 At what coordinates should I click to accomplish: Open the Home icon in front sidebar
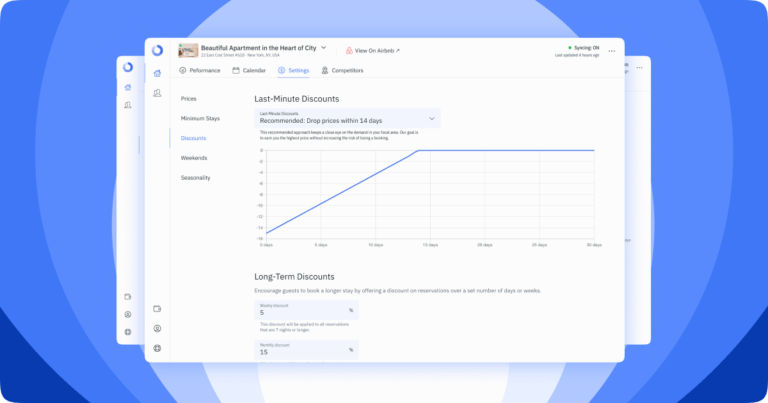(157, 73)
